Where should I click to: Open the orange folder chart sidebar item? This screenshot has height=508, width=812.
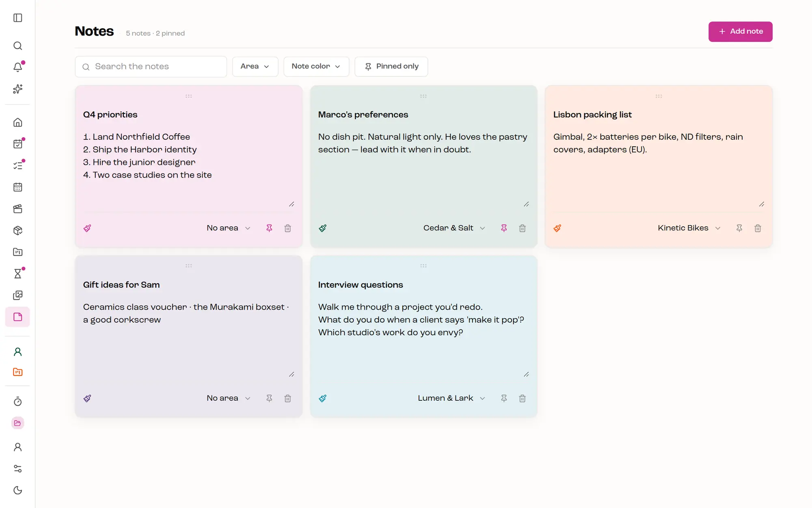[x=17, y=372]
